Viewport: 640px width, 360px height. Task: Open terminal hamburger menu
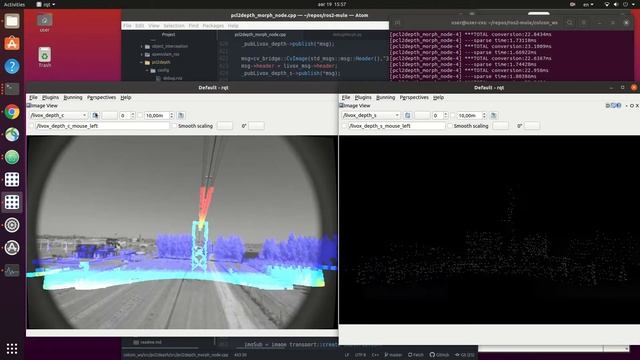584,23
